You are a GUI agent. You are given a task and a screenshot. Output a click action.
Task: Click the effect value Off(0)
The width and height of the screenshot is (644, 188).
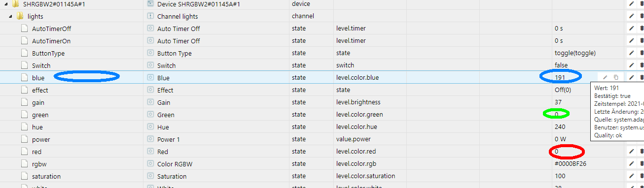click(563, 90)
